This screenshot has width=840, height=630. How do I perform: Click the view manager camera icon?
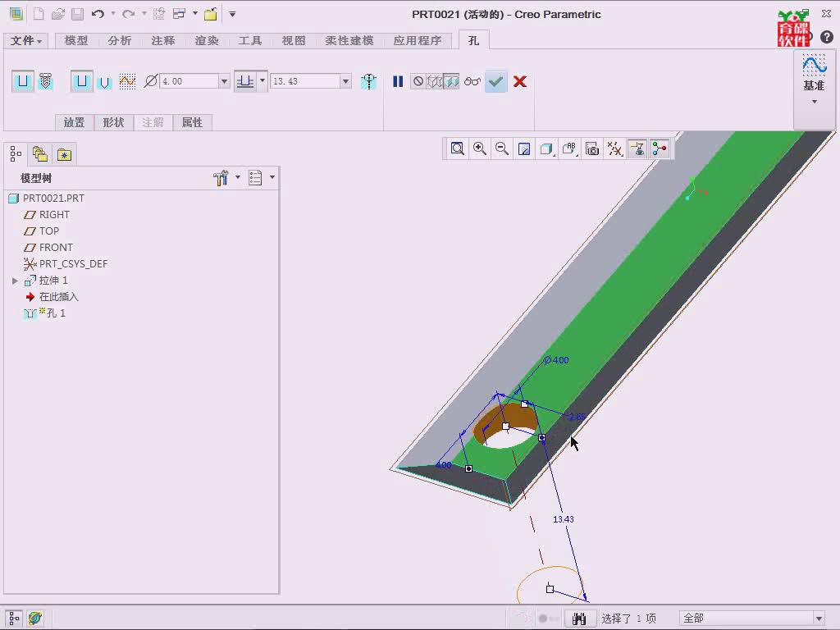pos(592,149)
